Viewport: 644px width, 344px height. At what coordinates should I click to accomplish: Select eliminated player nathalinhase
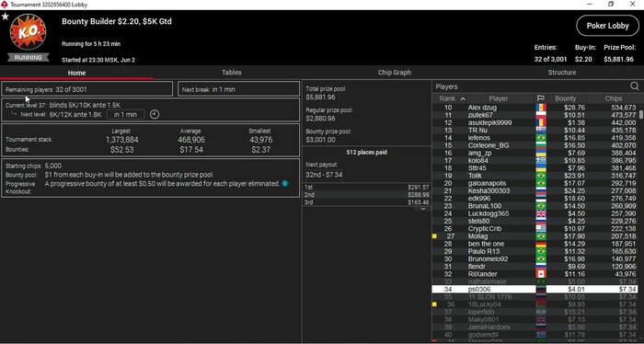(535, 281)
